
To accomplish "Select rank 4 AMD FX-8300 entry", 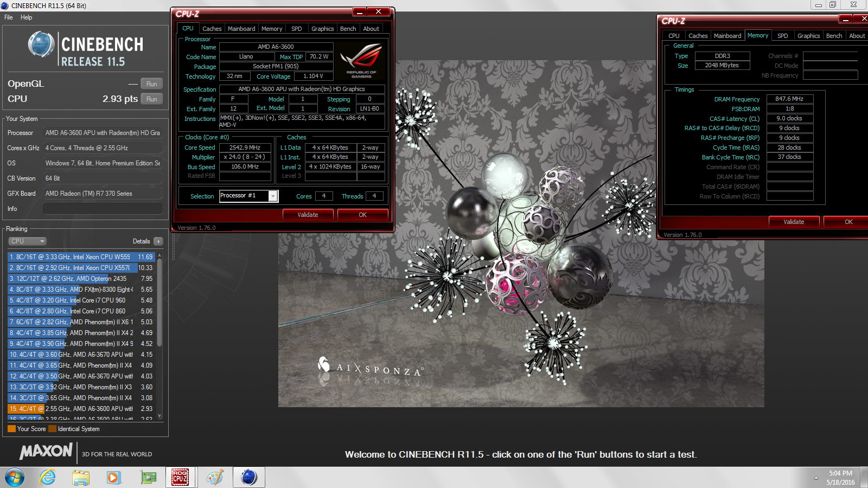I will pos(81,290).
